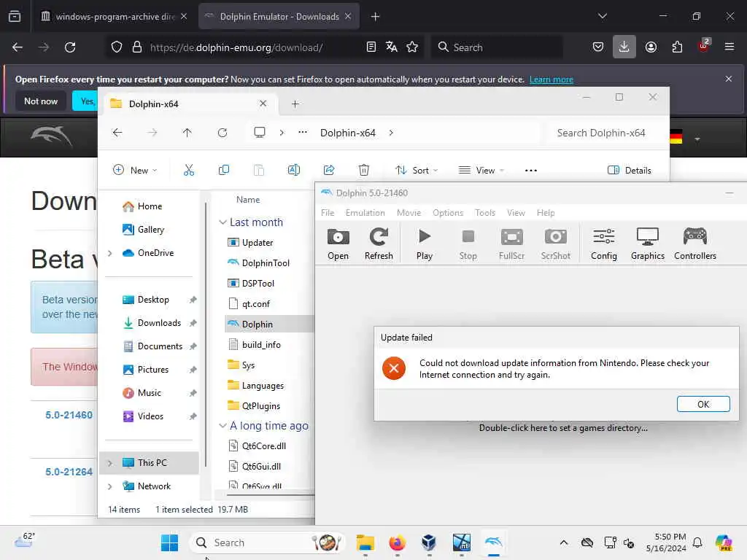Click the Copy icon in Explorer toolbar
Screen dimensions: 747x560
click(223, 170)
